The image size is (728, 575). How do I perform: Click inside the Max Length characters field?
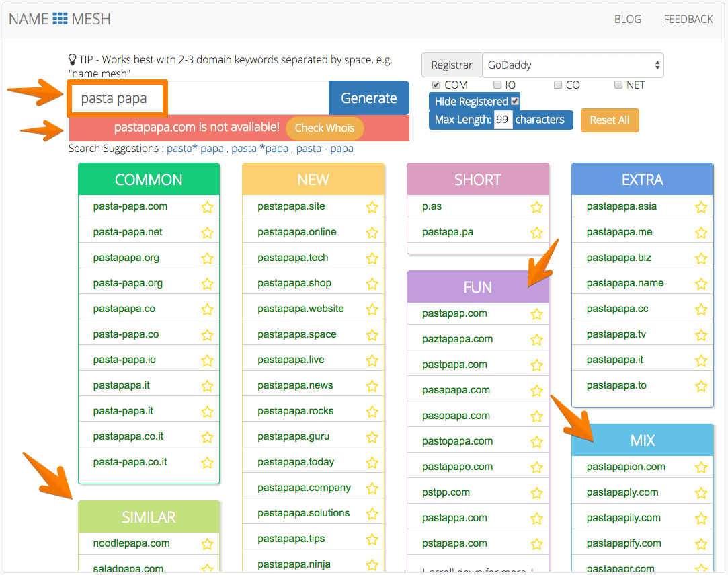[503, 120]
